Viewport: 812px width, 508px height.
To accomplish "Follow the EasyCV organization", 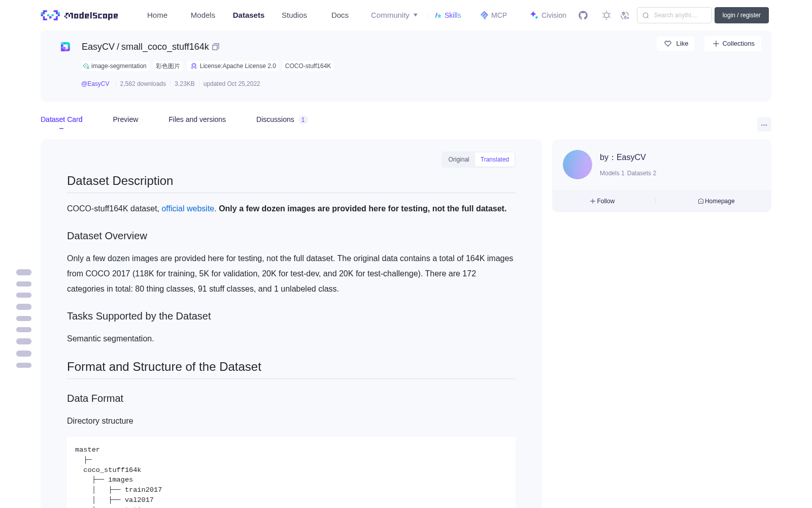I will 602,201.
